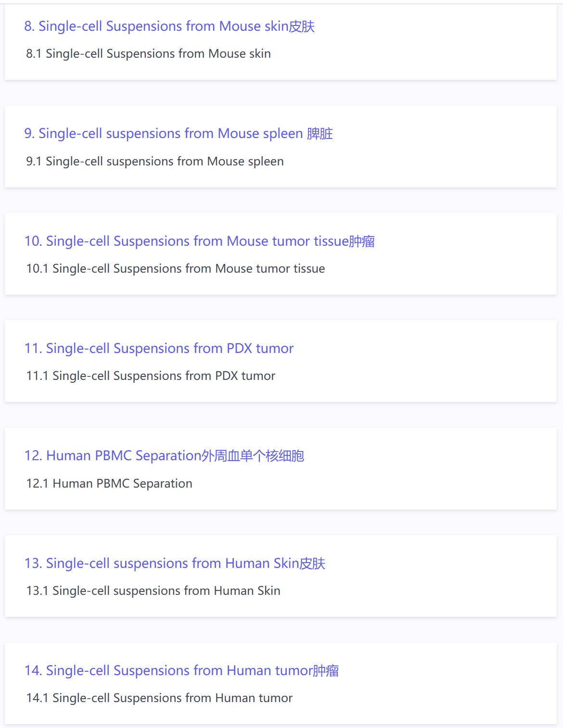Click the Chinese text 肿瘤 in heading 14
The height and width of the screenshot is (728, 563).
pyautogui.click(x=326, y=670)
